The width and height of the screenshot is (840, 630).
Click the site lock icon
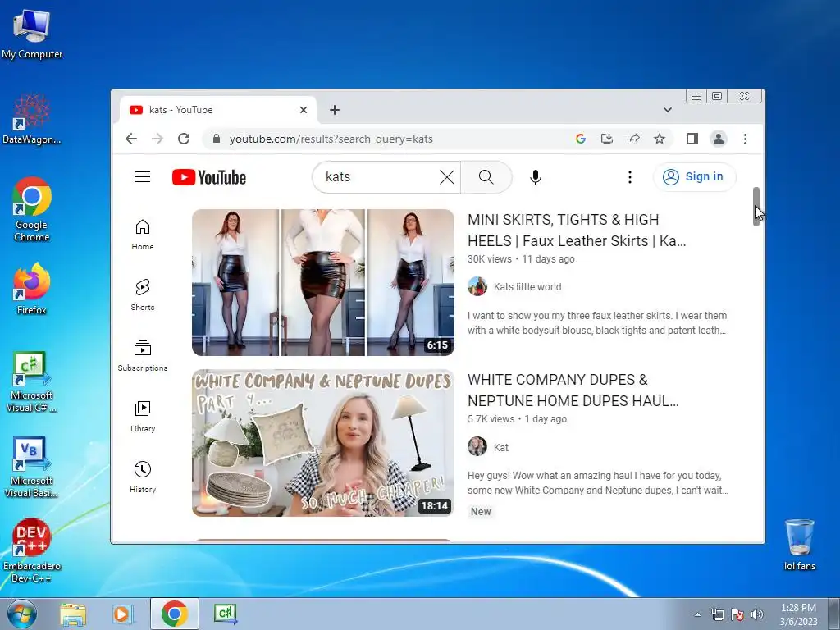pyautogui.click(x=217, y=139)
